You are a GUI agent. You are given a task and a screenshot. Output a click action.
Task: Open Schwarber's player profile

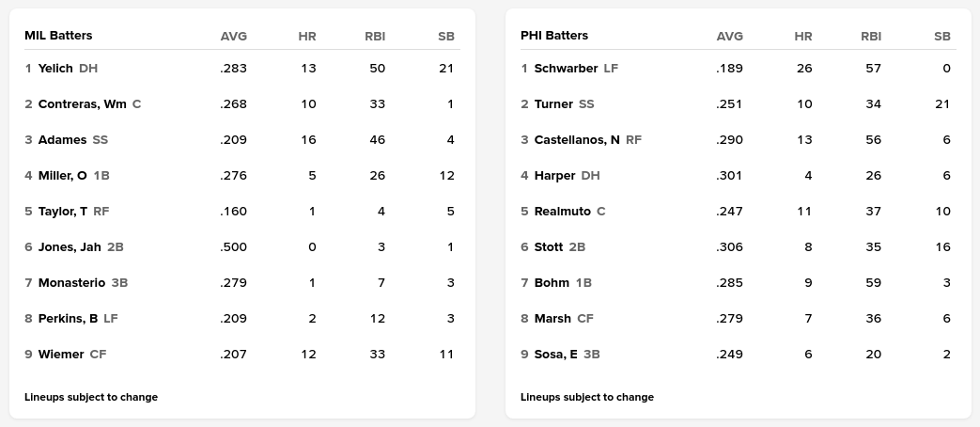566,69
